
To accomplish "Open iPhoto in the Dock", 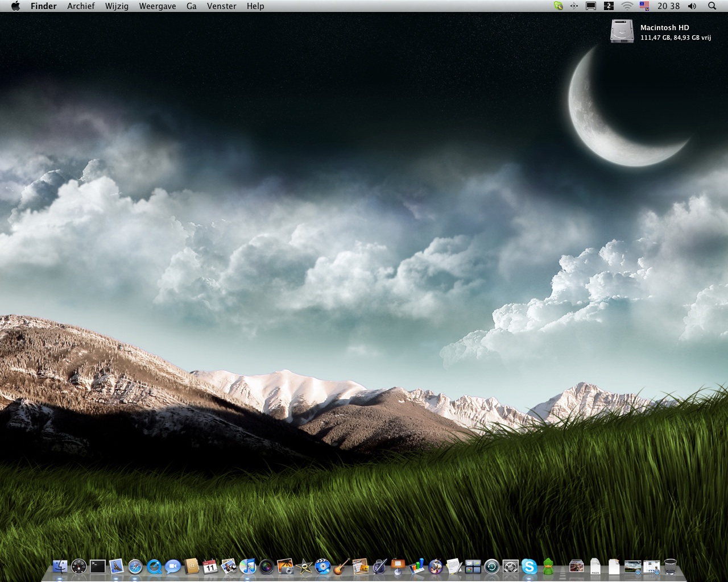I will (286, 566).
